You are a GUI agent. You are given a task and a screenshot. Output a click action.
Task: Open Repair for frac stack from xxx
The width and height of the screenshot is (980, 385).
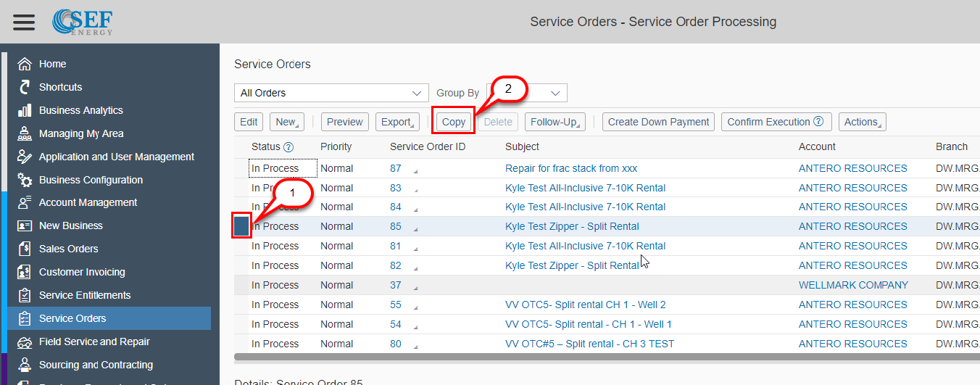pyautogui.click(x=571, y=168)
